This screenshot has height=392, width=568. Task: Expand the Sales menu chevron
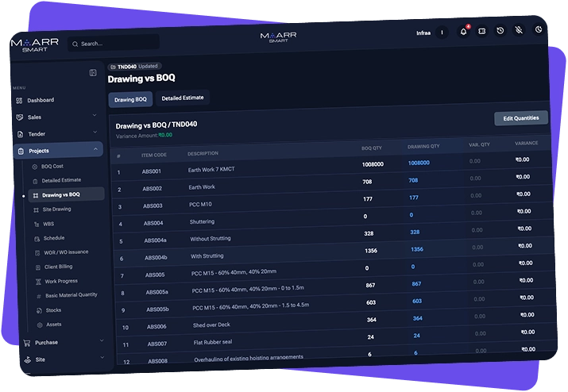pos(95,116)
